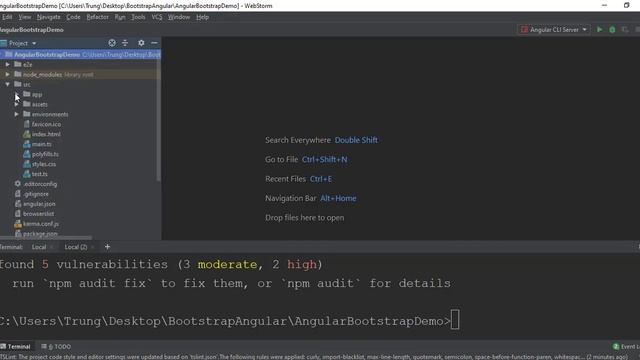Screen dimensions: 640x360
Task: Collapse the src folder
Action: click(7, 84)
